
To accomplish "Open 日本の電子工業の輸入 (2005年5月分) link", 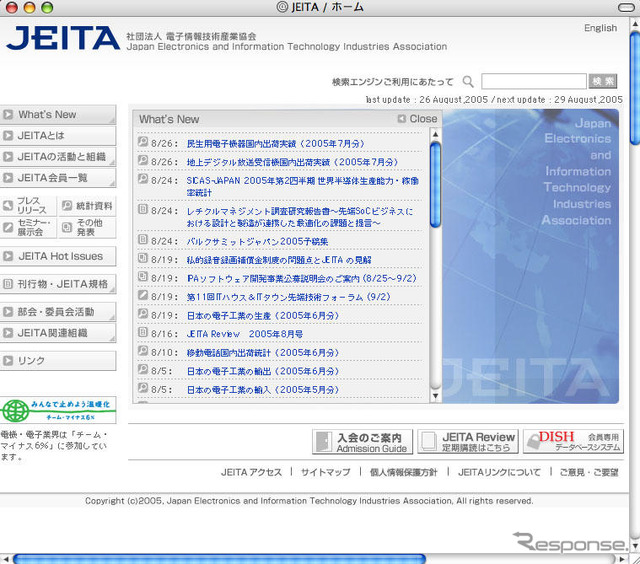I will [263, 390].
